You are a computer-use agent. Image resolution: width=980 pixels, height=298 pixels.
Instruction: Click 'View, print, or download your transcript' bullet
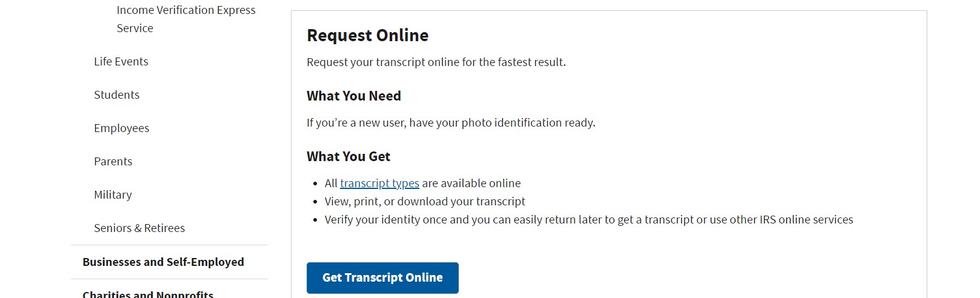tap(424, 202)
